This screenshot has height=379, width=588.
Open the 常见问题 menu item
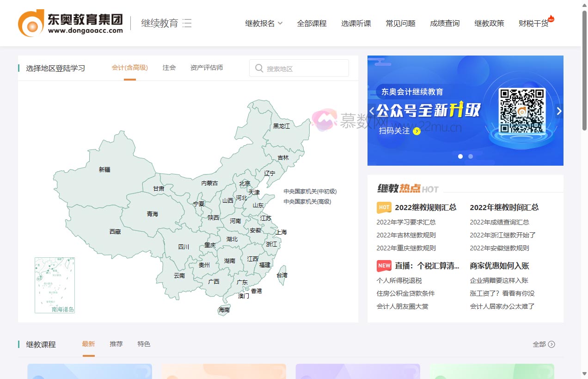(400, 23)
